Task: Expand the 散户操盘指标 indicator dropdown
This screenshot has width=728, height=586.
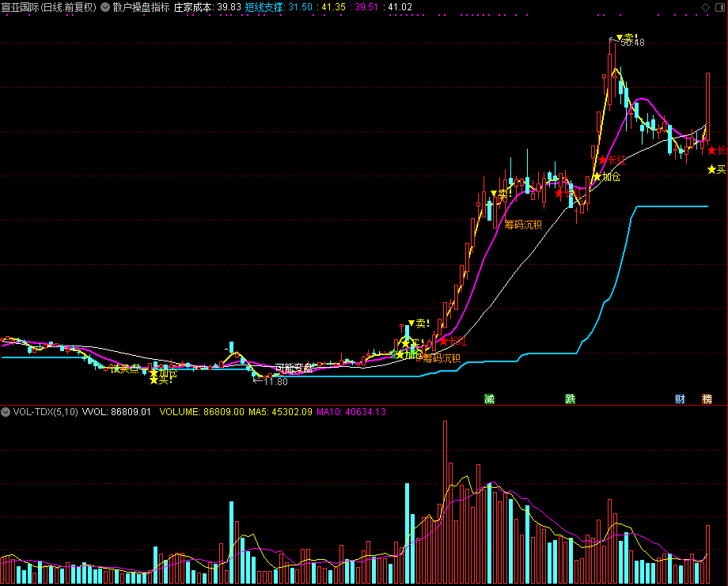Action: pos(105,7)
